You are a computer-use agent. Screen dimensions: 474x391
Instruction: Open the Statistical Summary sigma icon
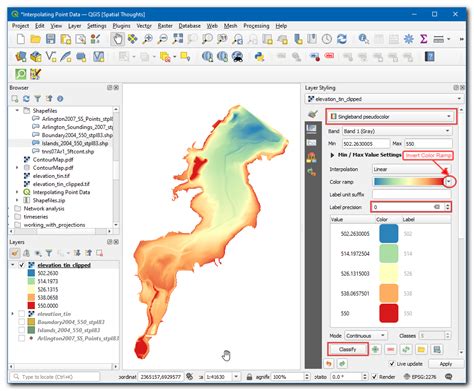coord(424,39)
